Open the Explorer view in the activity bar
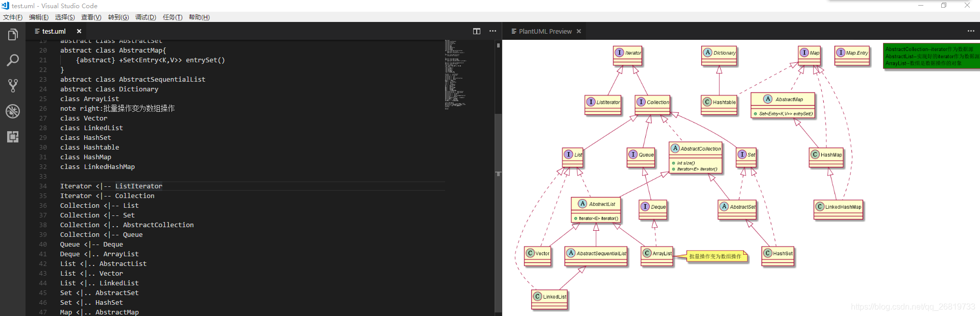This screenshot has height=316, width=980. pyautogui.click(x=13, y=35)
